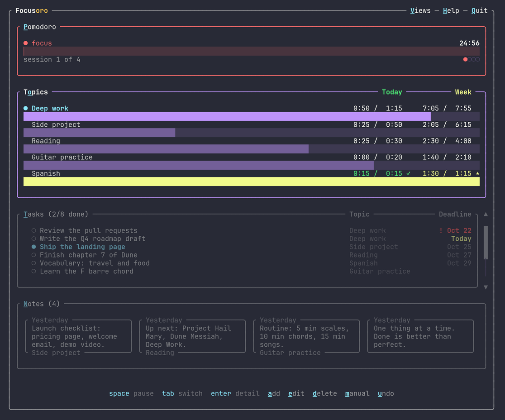The width and height of the screenshot is (505, 420).
Task: Toggle the Review the pull requests task
Action: 34,231
